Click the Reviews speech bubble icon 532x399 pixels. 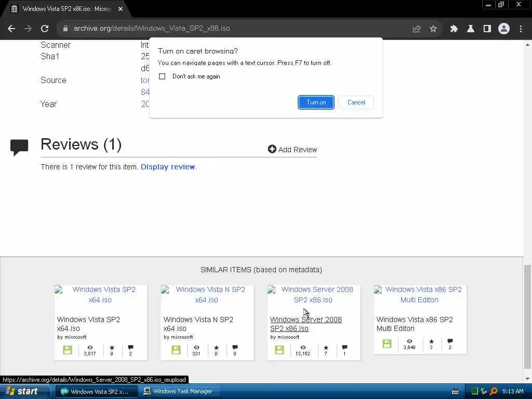pyautogui.click(x=19, y=147)
